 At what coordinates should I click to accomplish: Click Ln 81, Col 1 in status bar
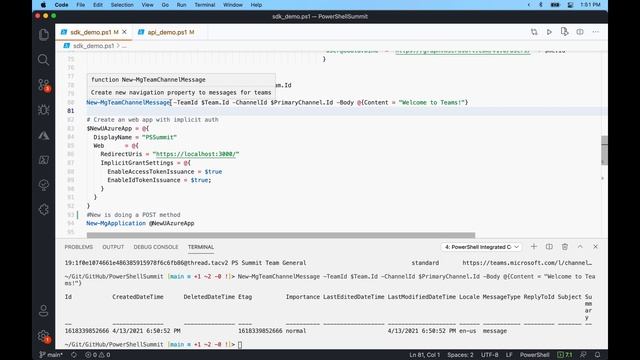(424, 355)
